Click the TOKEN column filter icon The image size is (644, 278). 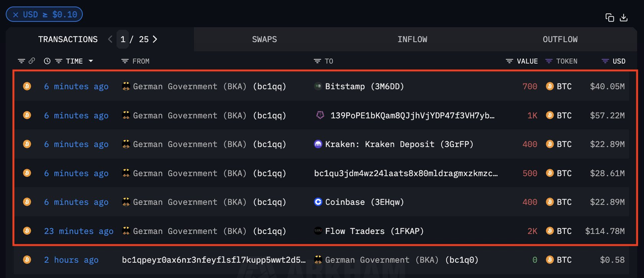(x=549, y=61)
